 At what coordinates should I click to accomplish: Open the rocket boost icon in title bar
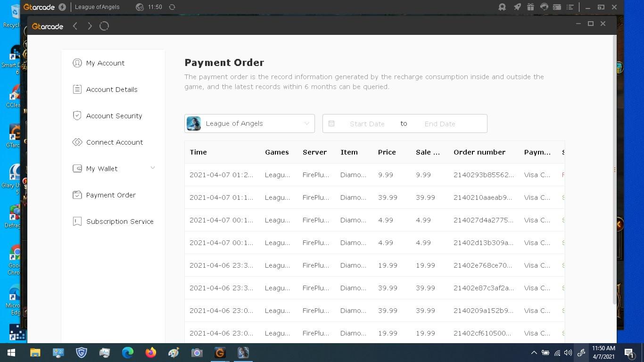(x=517, y=7)
